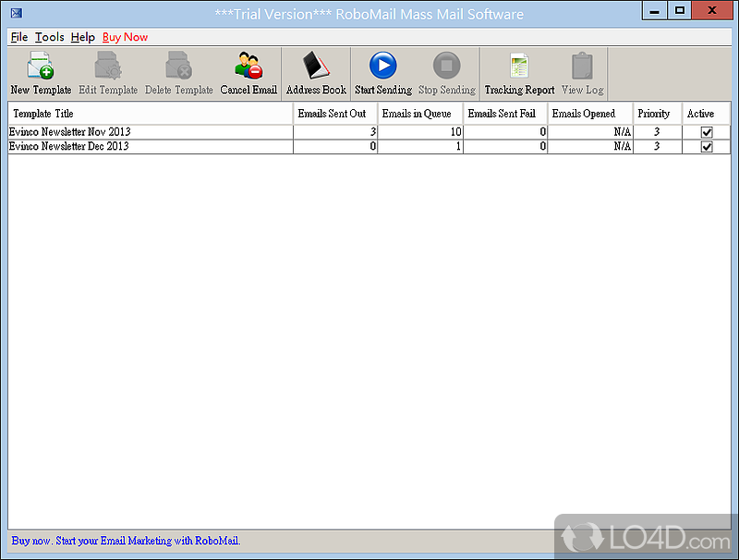Open the Tools menu
This screenshot has width=739, height=560.
pyautogui.click(x=50, y=37)
